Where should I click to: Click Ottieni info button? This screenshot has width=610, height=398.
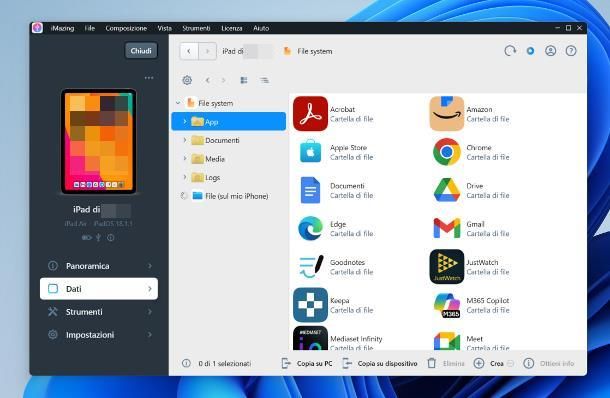point(549,363)
